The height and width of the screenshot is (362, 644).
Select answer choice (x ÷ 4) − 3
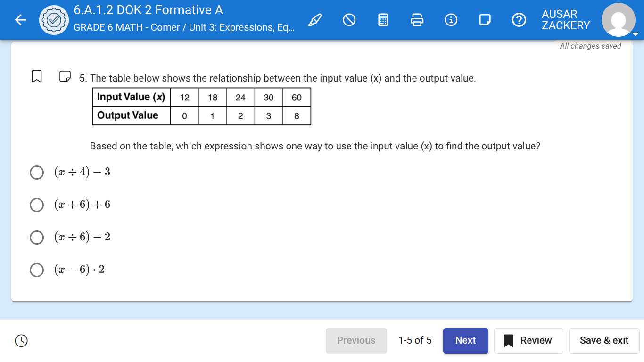coord(37,173)
